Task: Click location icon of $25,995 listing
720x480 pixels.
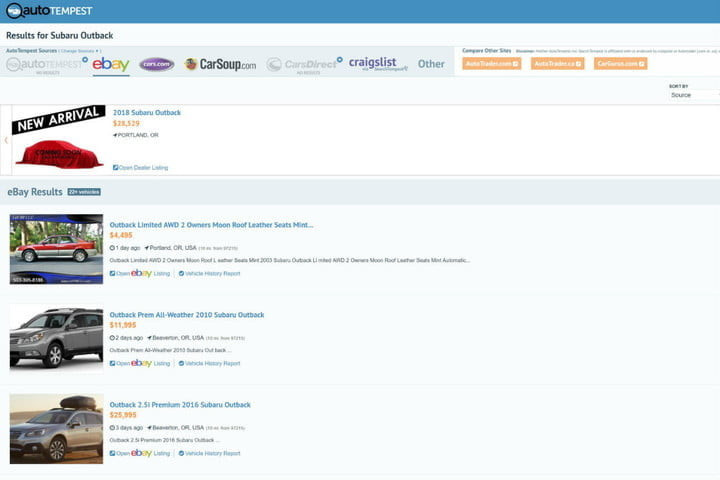Action: pyautogui.click(x=149, y=428)
